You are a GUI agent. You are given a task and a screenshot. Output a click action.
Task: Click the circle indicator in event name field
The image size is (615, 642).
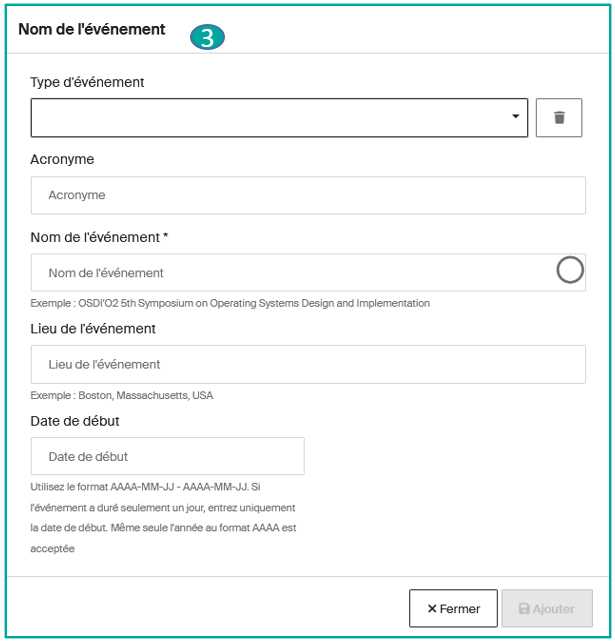(570, 270)
